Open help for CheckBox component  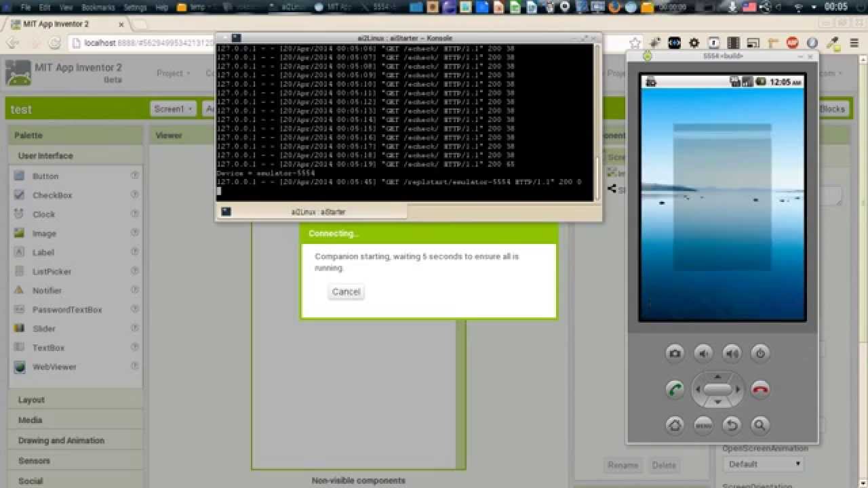(134, 195)
